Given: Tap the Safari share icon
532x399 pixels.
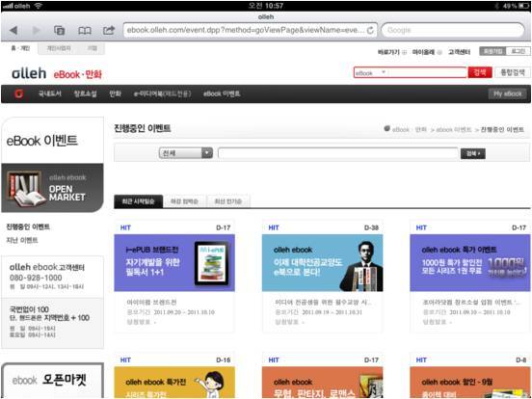Looking at the screenshot, I should 109,30.
